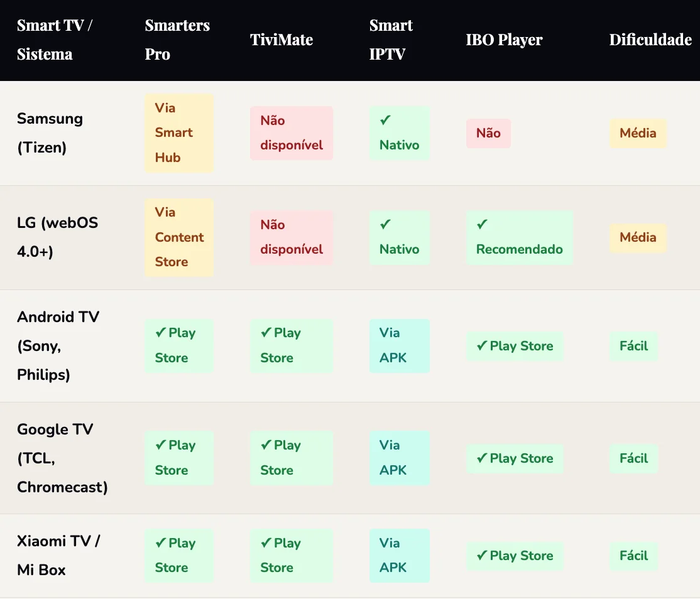The width and height of the screenshot is (700, 599).
Task: Click the checkmark icon in LG's Recomendado badge
Action: (x=483, y=225)
